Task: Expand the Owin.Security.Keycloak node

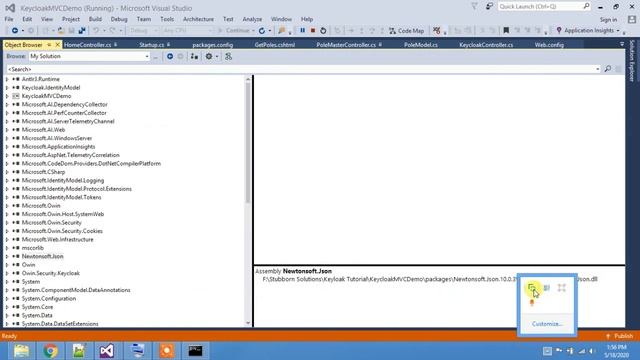Action: (7, 273)
